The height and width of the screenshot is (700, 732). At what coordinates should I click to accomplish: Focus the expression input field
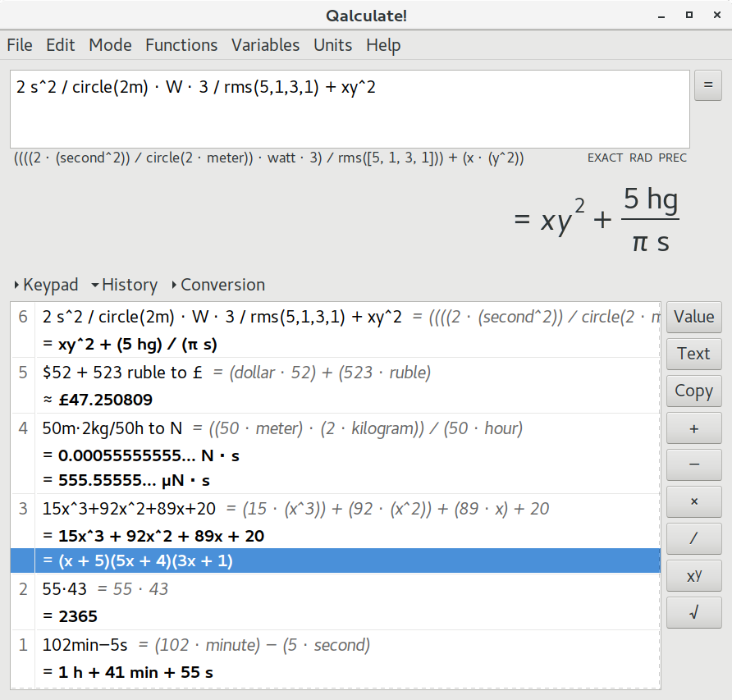[x=350, y=109]
